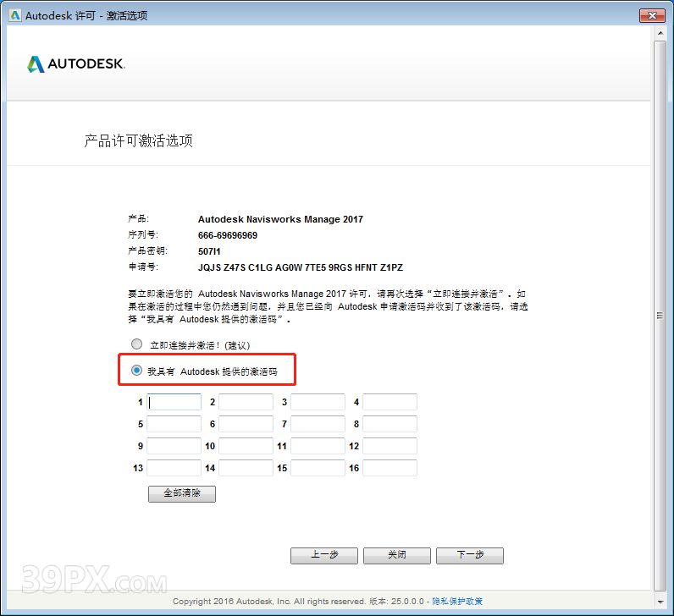Click the Autodesk title bar app icon
The height and width of the screenshot is (616, 674).
[x=15, y=15]
